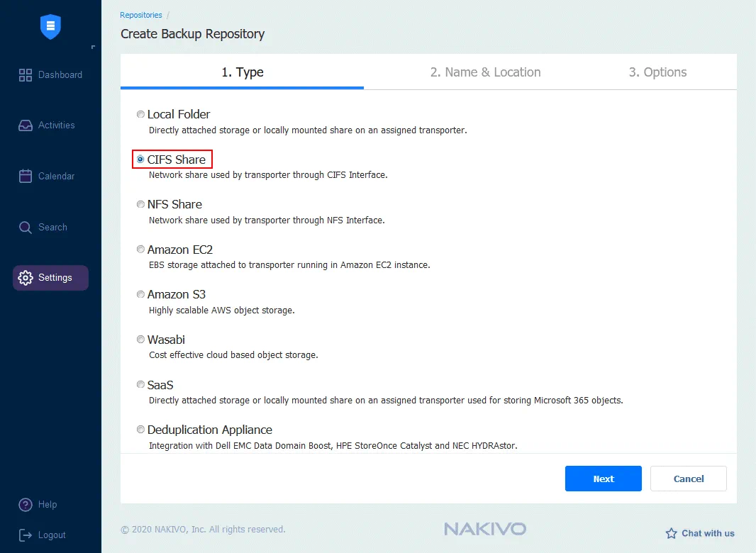Open Activities menu label
Viewport: 756px width, 553px height.
[57, 125]
